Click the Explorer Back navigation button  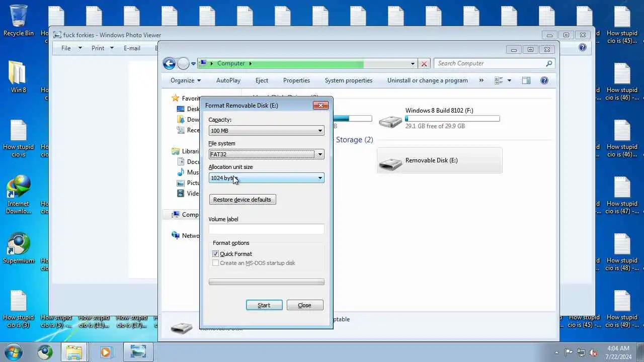[x=169, y=63]
